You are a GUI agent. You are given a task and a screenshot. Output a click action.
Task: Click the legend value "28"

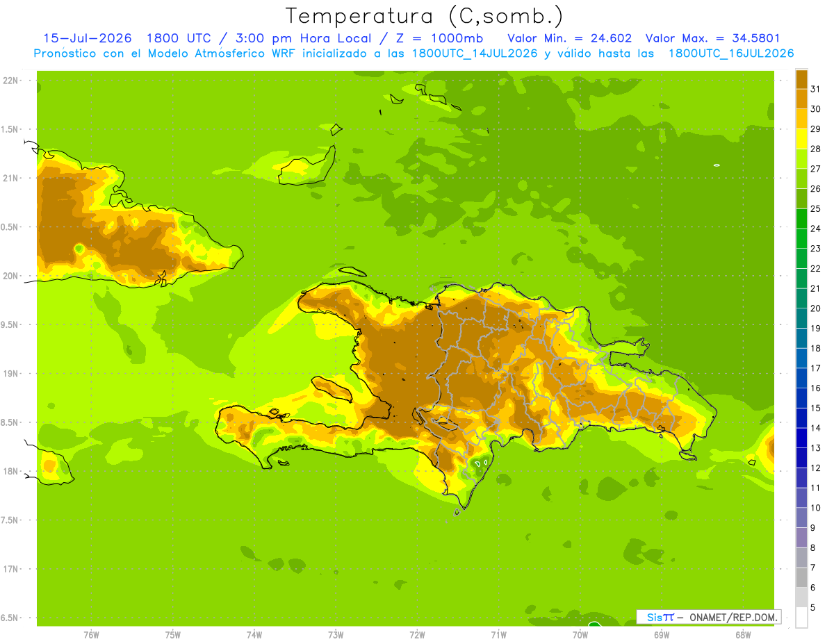pos(815,149)
